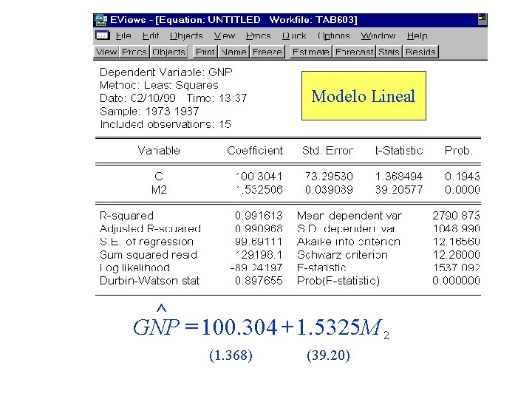Click the Procs toolbar button
Image resolution: width=532 pixels, height=399 pixels.
click(x=134, y=52)
